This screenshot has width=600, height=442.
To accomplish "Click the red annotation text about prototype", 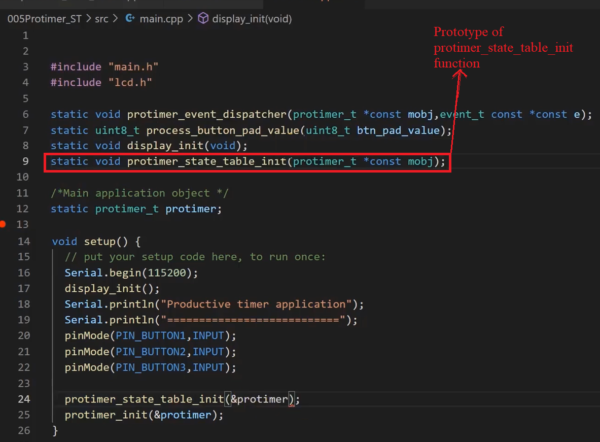I will tap(503, 47).
